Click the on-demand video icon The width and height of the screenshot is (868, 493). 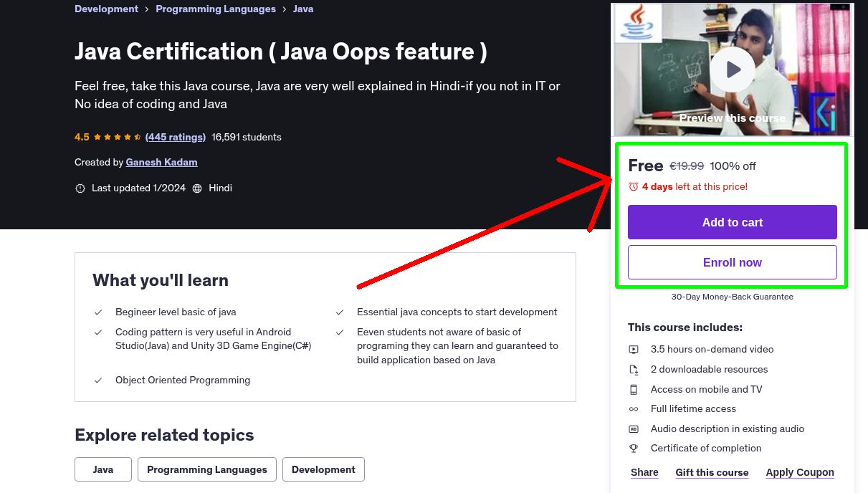point(634,349)
